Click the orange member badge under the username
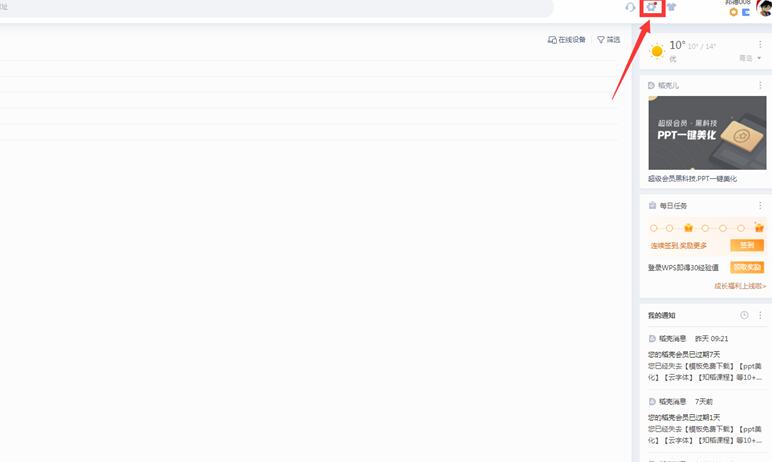Viewport: 772px width, 462px height. pyautogui.click(x=733, y=12)
